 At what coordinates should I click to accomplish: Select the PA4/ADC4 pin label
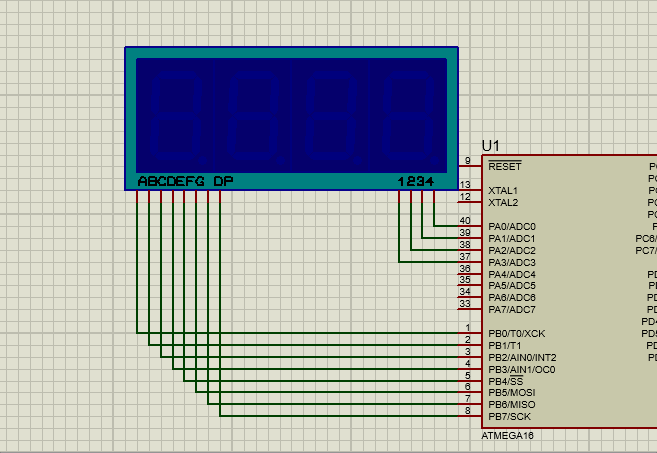[x=512, y=274]
